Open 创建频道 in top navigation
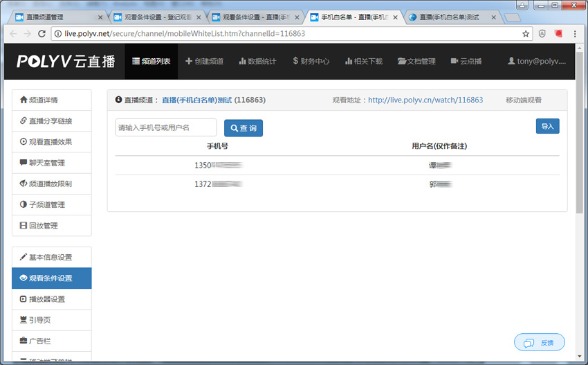This screenshot has height=365, width=588. tap(204, 61)
